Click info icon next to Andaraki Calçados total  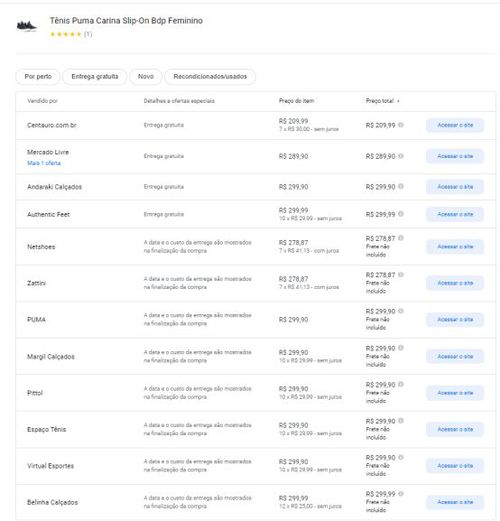(x=401, y=186)
